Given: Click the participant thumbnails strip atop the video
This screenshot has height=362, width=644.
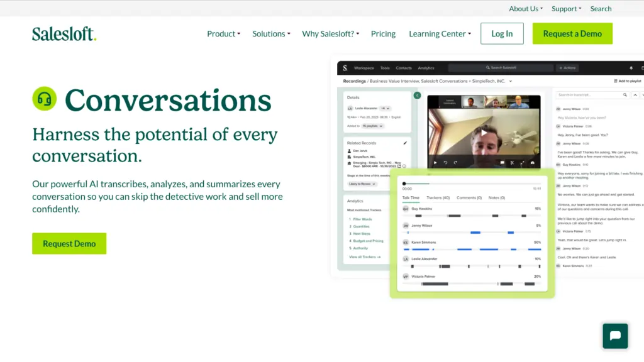Looking at the screenshot, I should coord(484,102).
